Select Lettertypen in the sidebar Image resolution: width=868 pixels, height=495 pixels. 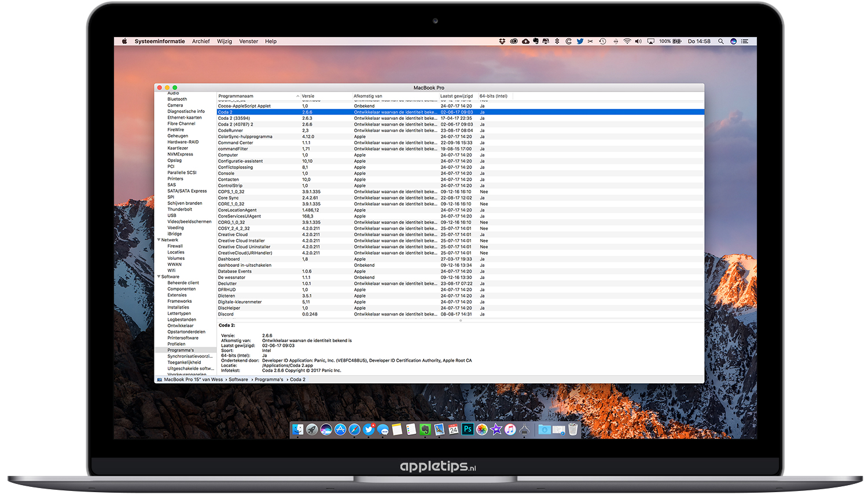click(179, 313)
